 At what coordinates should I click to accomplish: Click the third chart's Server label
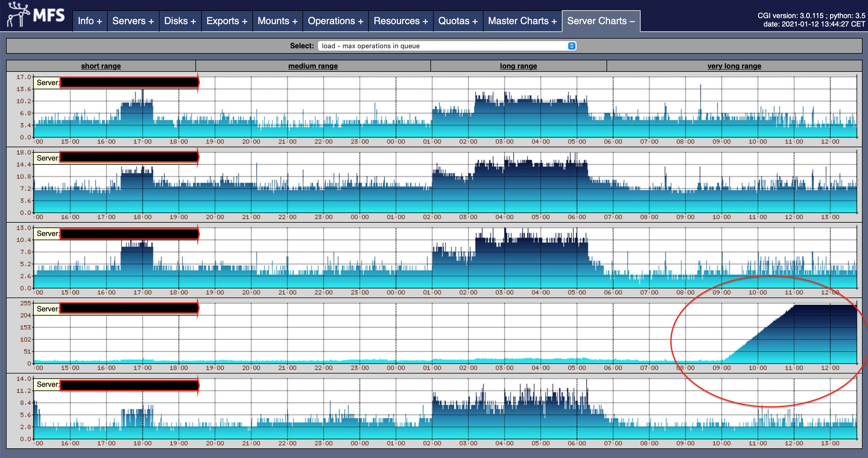coord(48,234)
